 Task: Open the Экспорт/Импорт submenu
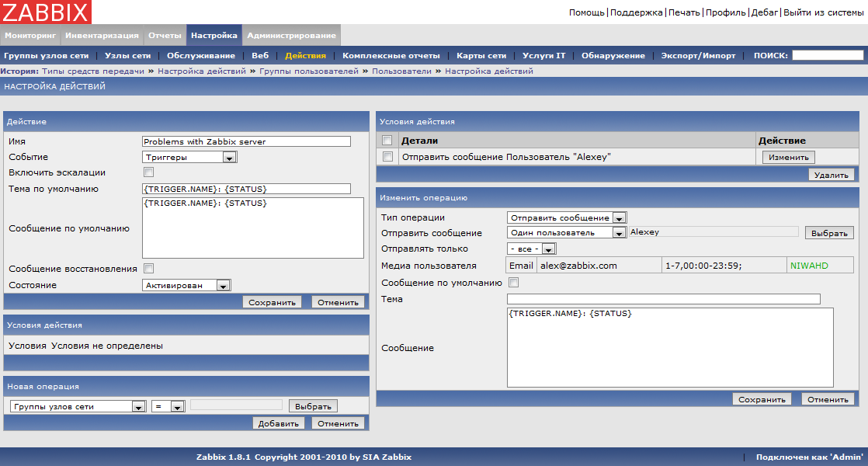coord(698,55)
